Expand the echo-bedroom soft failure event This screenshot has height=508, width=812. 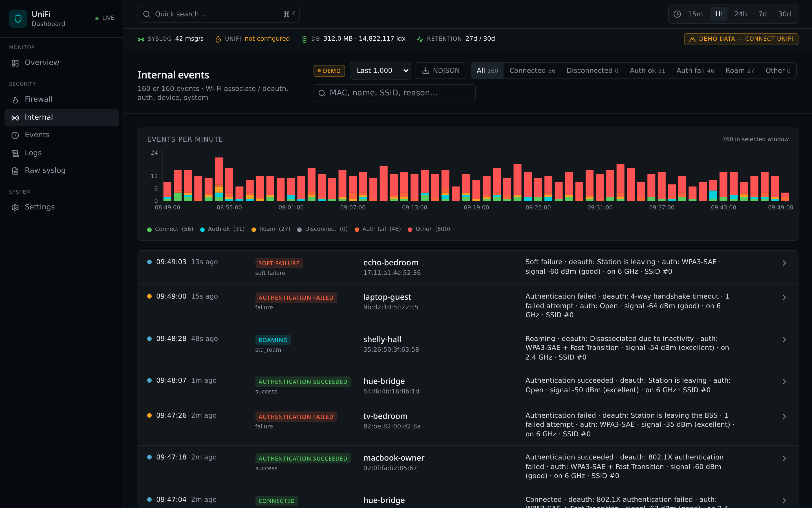[784, 263]
